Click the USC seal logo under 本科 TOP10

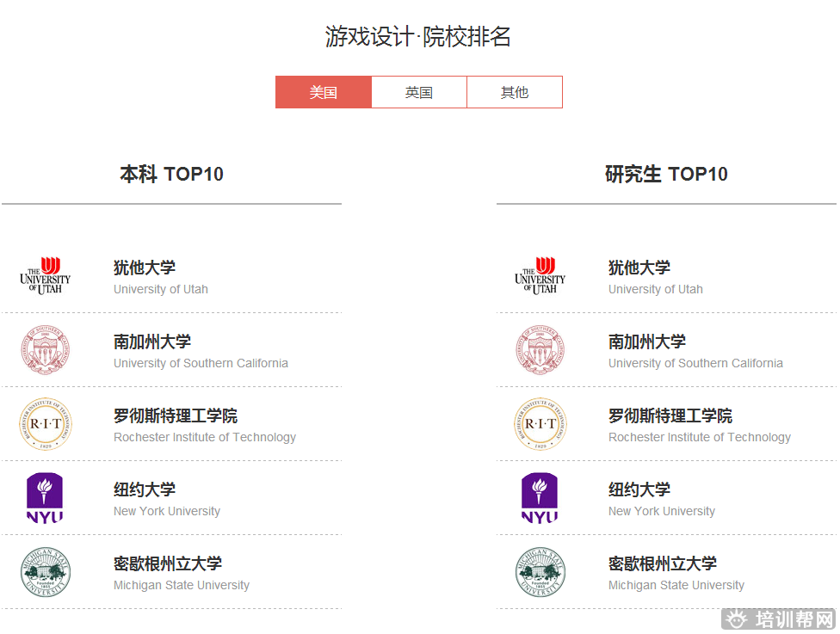click(x=45, y=349)
